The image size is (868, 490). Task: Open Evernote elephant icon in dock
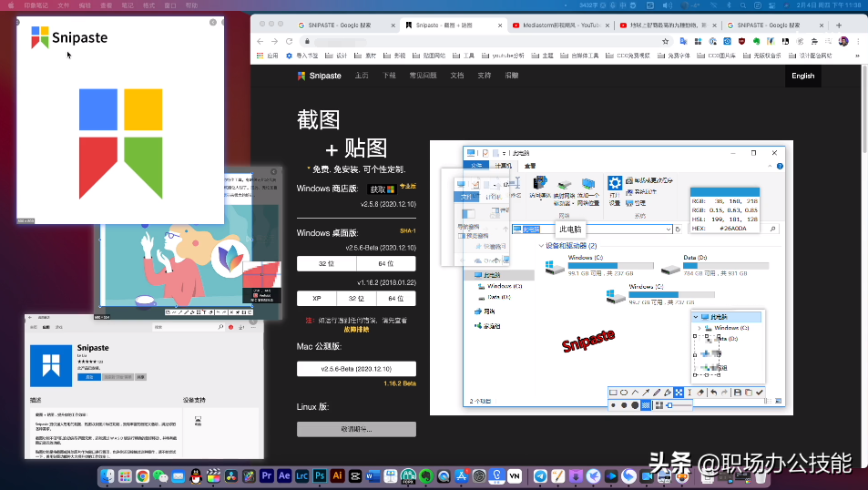click(426, 475)
